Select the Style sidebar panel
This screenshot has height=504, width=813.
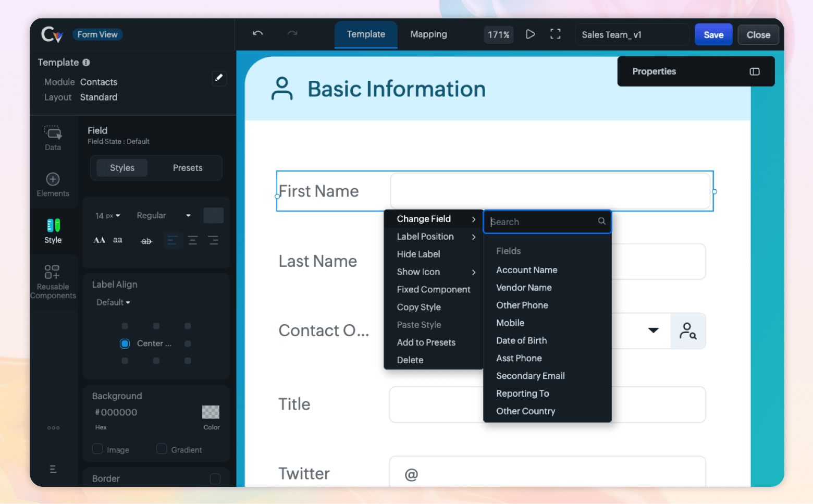click(53, 231)
